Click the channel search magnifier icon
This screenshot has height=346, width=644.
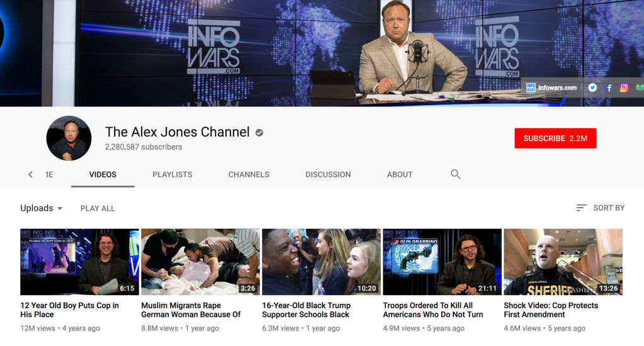[455, 174]
